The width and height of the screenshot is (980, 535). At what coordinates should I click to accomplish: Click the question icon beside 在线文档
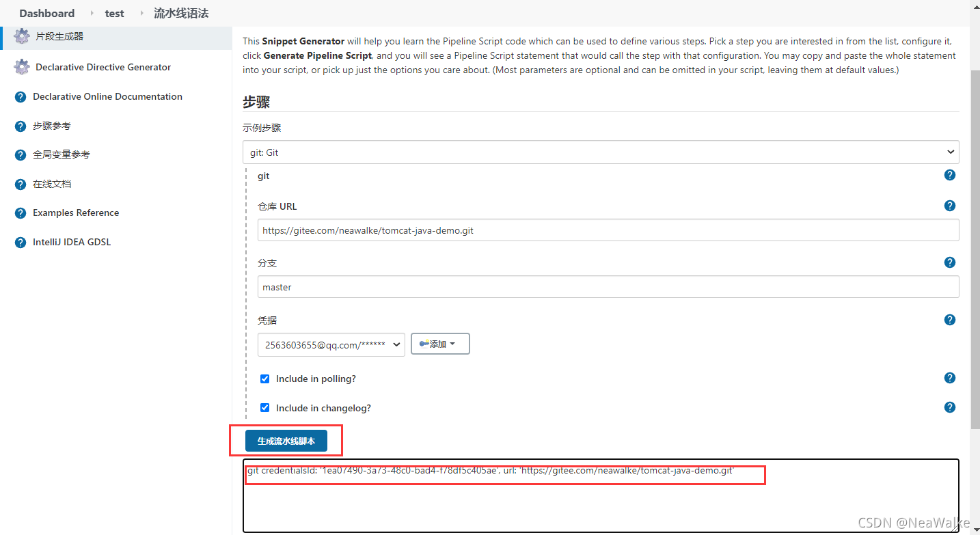(x=21, y=184)
